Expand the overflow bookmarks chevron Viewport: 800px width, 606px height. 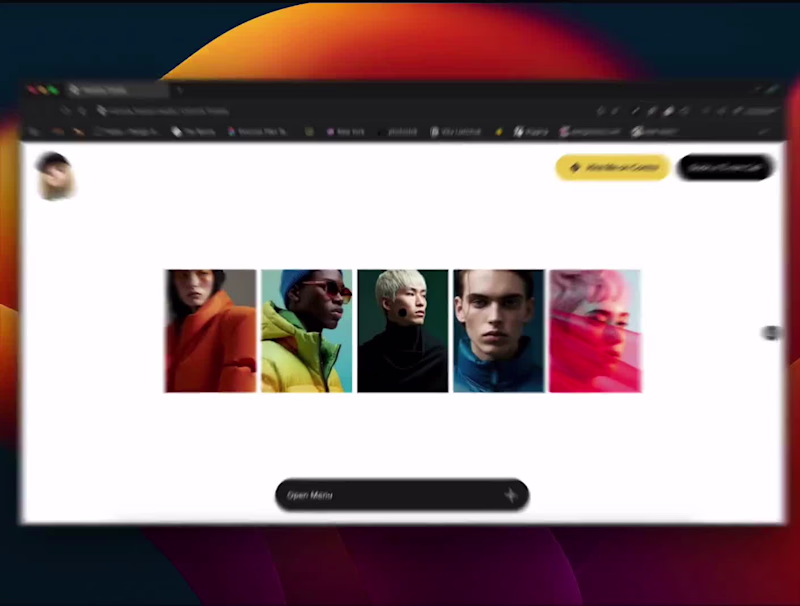766,131
